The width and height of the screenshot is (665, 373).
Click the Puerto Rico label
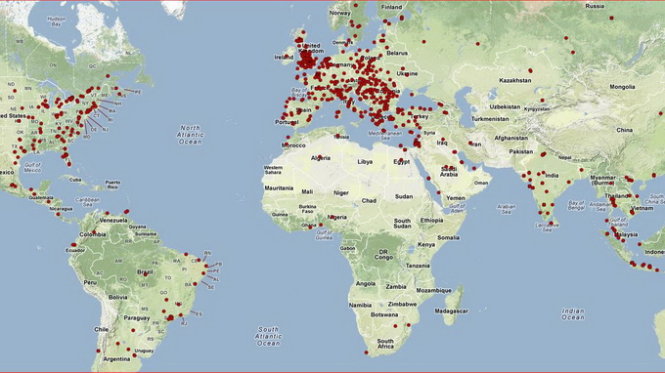coord(112,184)
